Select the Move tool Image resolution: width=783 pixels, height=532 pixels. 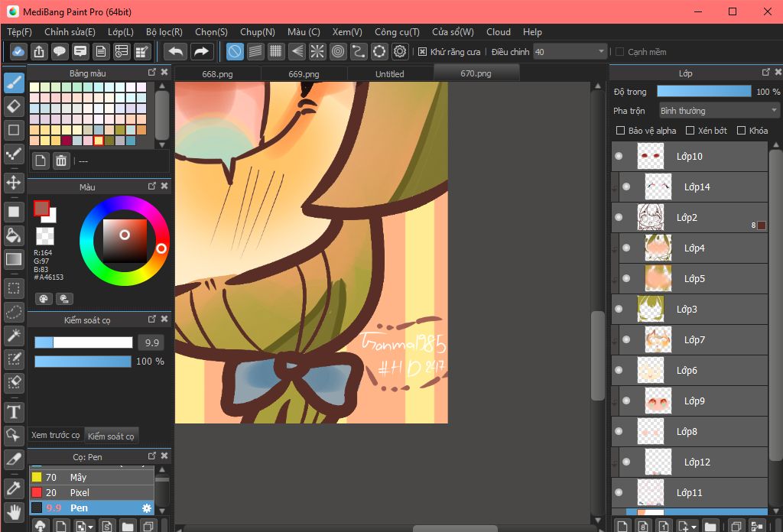pyautogui.click(x=14, y=182)
